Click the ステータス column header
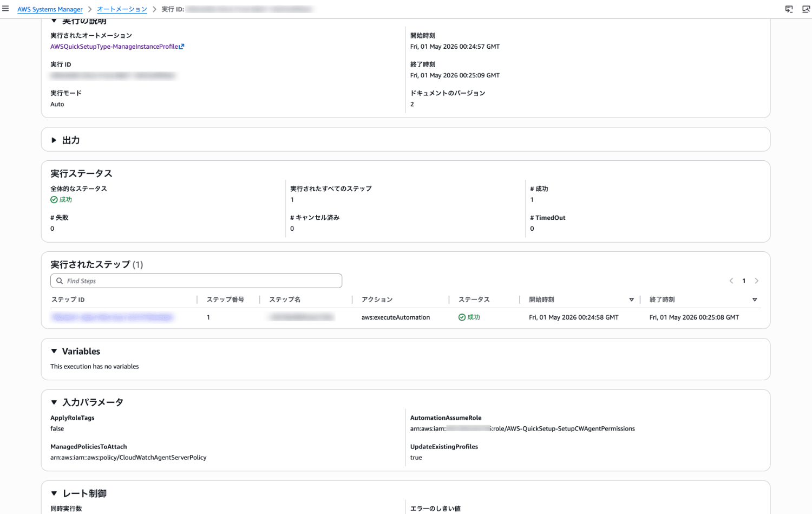Screen dimensions: 812x514 [x=474, y=300]
